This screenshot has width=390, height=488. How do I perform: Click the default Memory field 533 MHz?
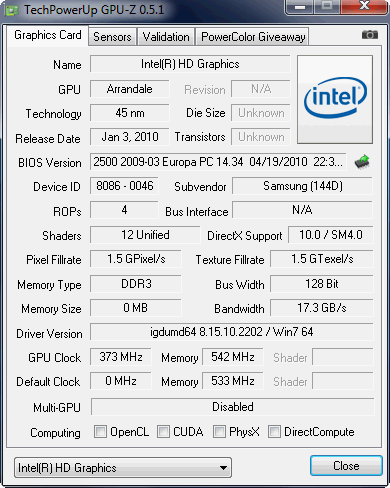click(x=233, y=381)
